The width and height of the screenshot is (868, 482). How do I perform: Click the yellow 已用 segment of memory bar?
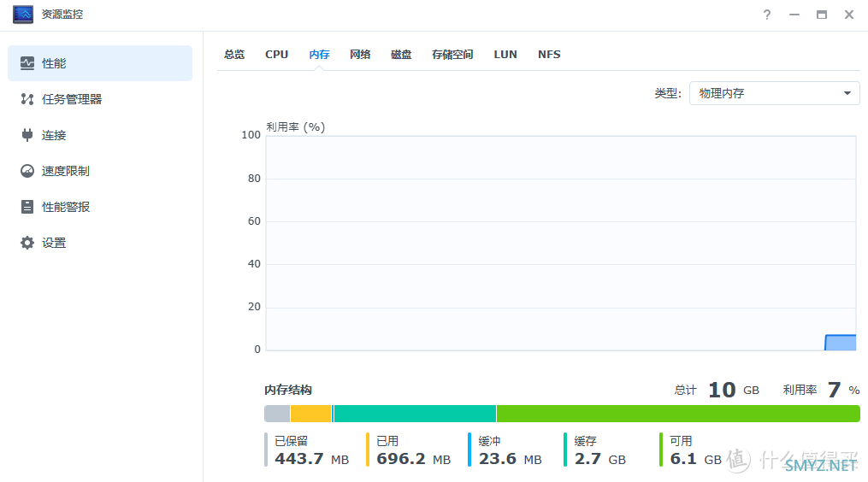tap(310, 414)
